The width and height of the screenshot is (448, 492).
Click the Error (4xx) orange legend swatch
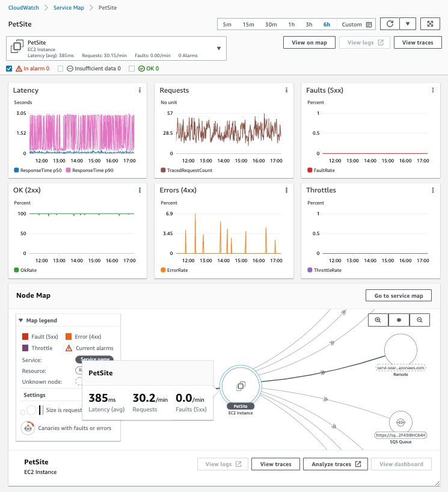(x=69, y=336)
